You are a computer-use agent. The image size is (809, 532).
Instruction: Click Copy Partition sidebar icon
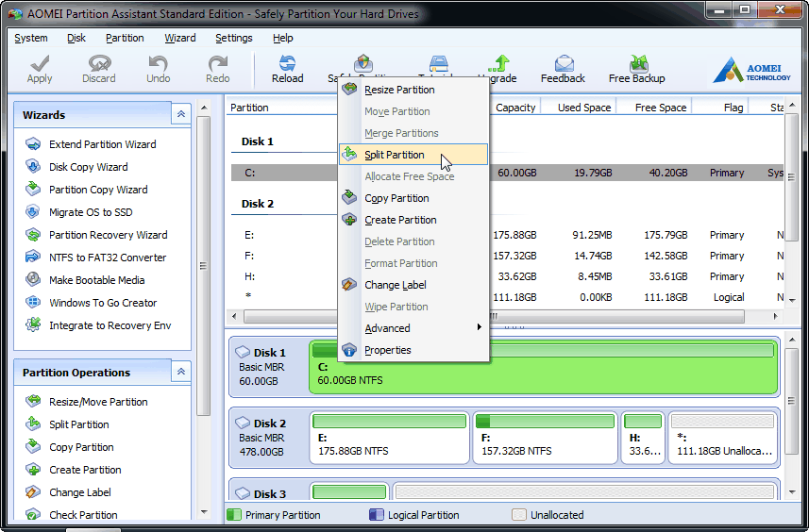tap(33, 446)
